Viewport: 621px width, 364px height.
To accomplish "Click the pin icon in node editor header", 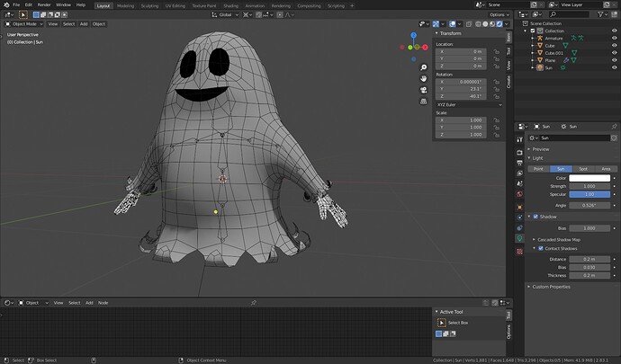I will (x=254, y=303).
